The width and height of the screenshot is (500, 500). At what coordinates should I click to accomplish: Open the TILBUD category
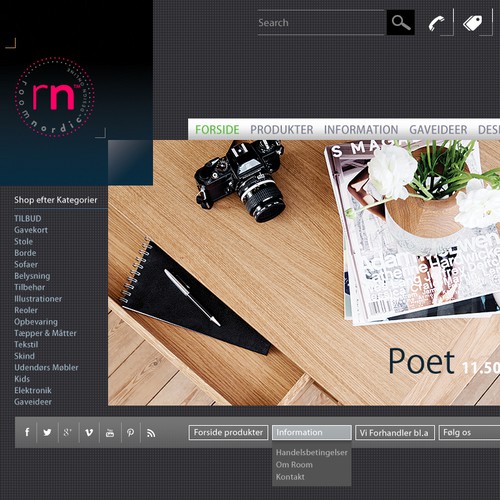click(28, 219)
